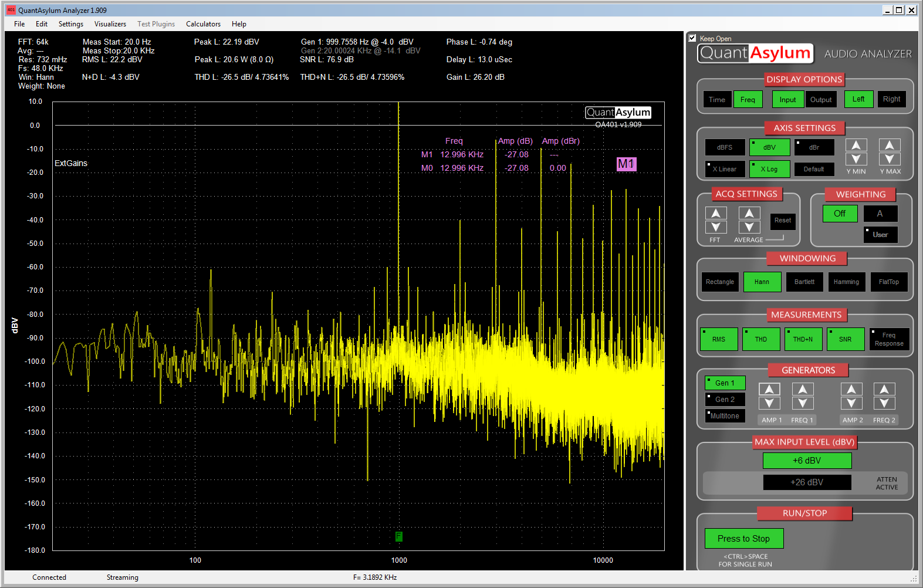Viewport: 923px width, 588px height.
Task: Select the Bartlett window
Action: (804, 282)
